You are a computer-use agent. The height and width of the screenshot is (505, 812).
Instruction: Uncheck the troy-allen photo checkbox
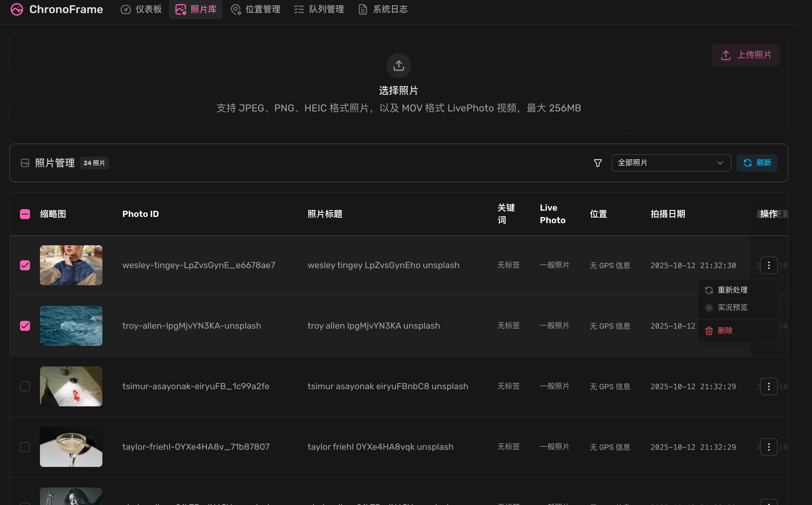coord(25,326)
